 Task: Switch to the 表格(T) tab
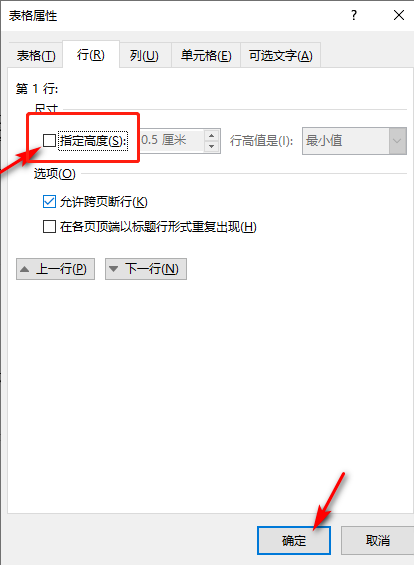(36, 56)
